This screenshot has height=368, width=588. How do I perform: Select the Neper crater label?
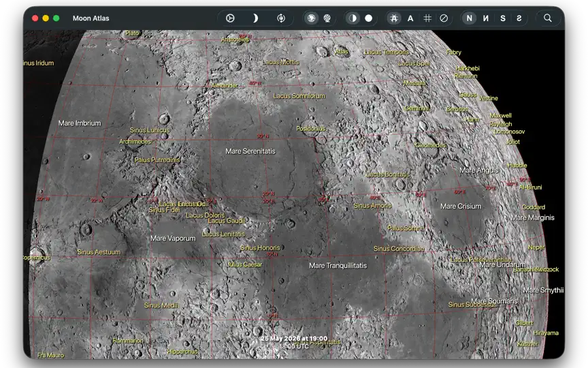536,247
